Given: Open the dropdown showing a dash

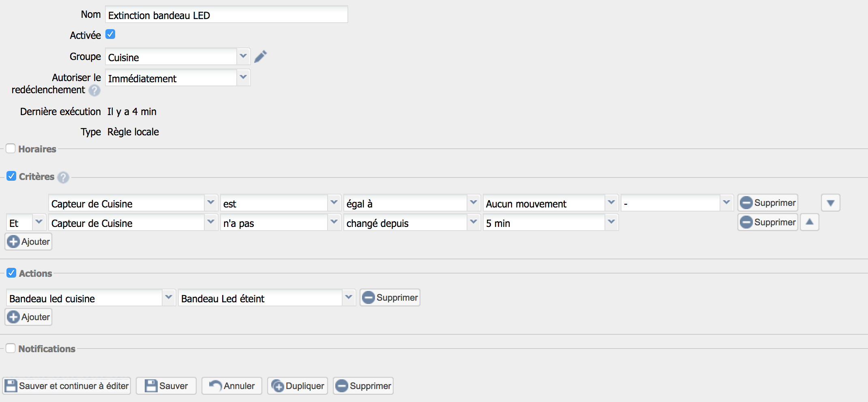Looking at the screenshot, I should pos(677,203).
